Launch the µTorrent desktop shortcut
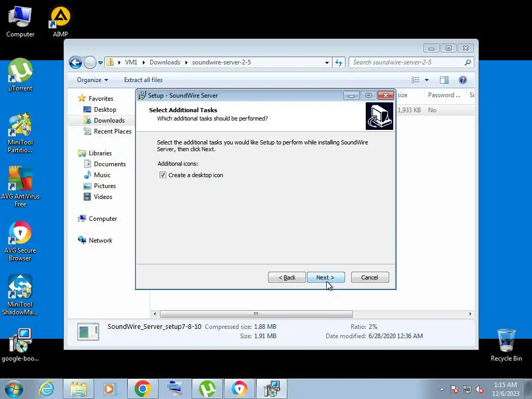Image resolution: width=532 pixels, height=399 pixels. pyautogui.click(x=20, y=75)
